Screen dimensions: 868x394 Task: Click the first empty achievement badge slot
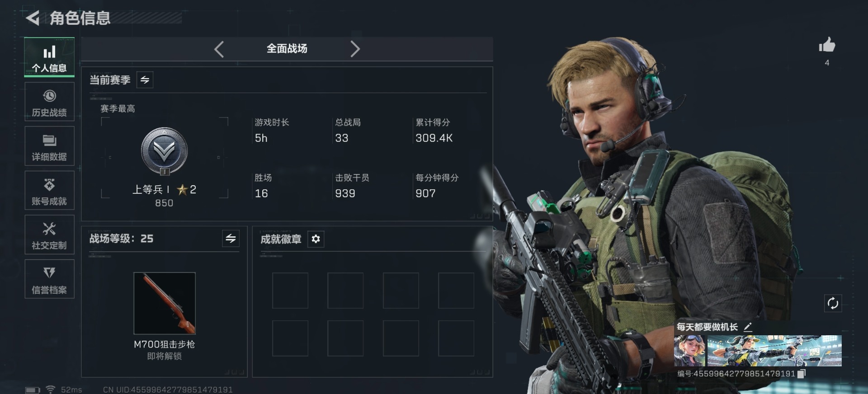pyautogui.click(x=290, y=291)
